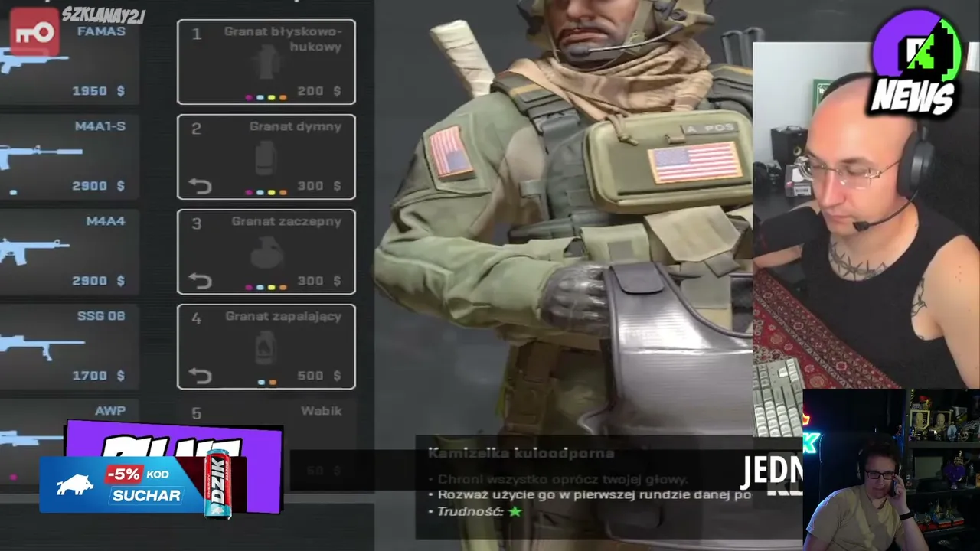This screenshot has width=980, height=551.
Task: Select the Wabik decoy slot
Action: (x=266, y=441)
